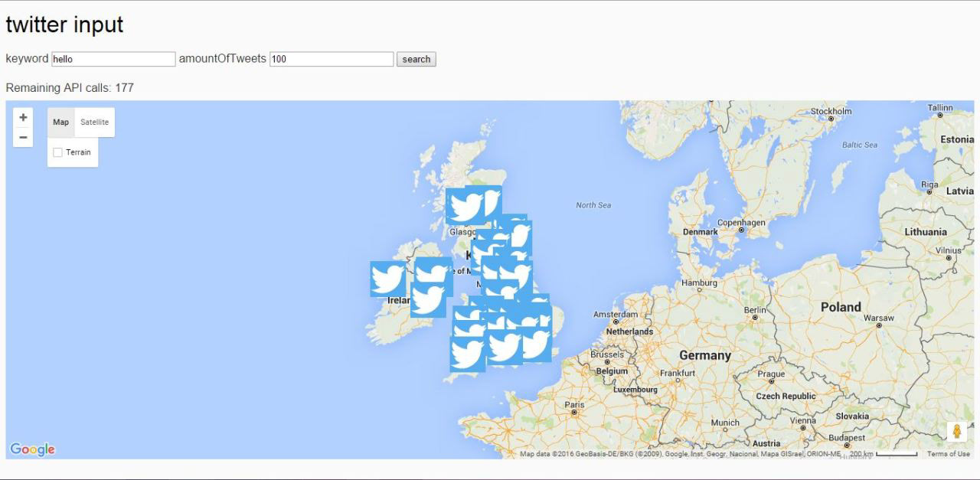Click the Budapest city label
The image size is (980, 480).
(846, 438)
